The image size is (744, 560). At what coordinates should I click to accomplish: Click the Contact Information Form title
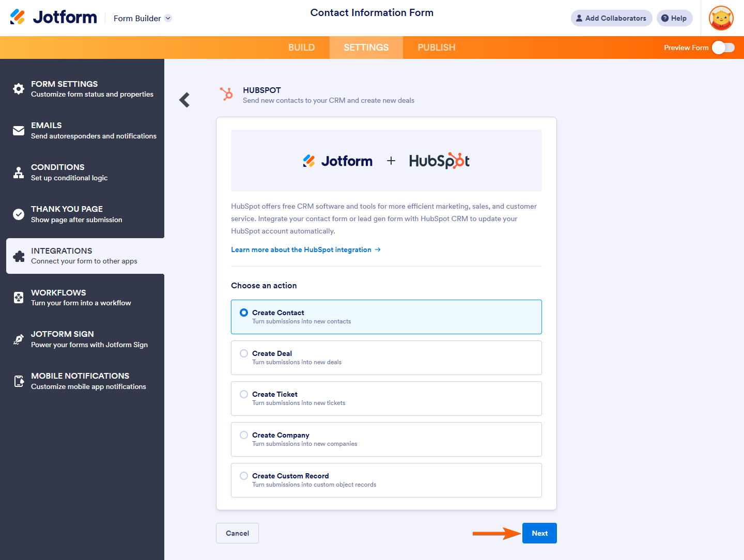pyautogui.click(x=372, y=12)
